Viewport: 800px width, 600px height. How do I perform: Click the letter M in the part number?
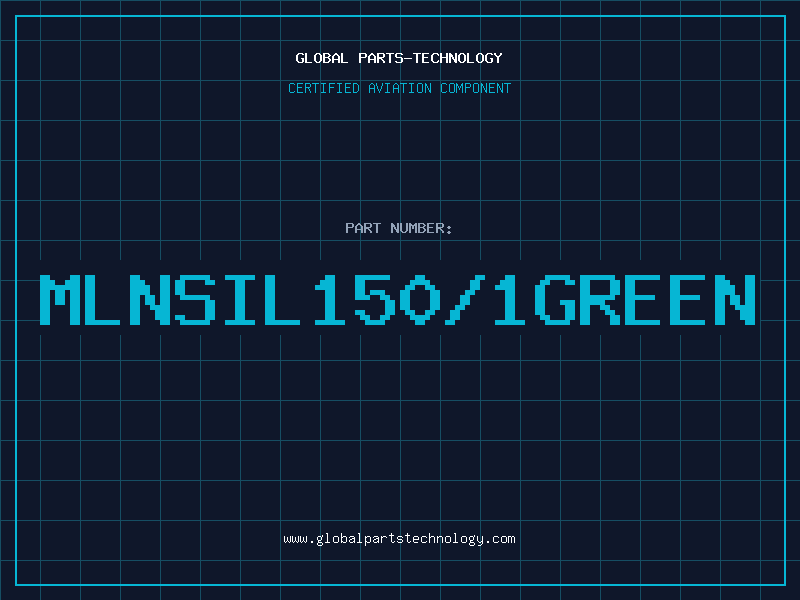click(x=61, y=300)
